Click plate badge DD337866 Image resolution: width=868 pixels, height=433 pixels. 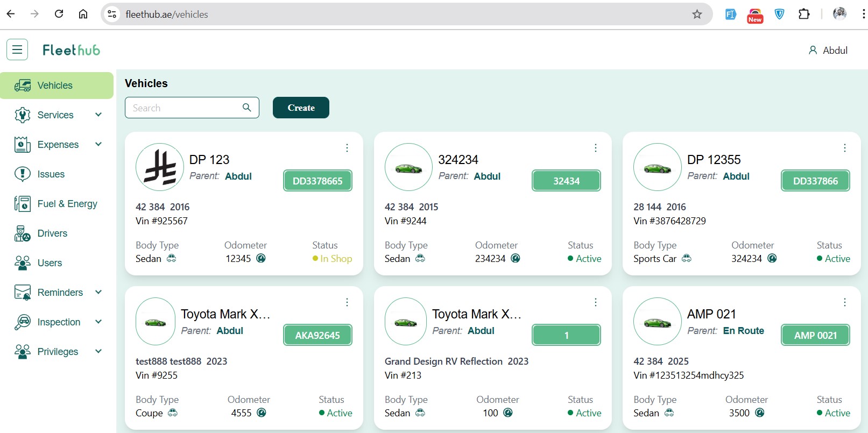pyautogui.click(x=815, y=181)
